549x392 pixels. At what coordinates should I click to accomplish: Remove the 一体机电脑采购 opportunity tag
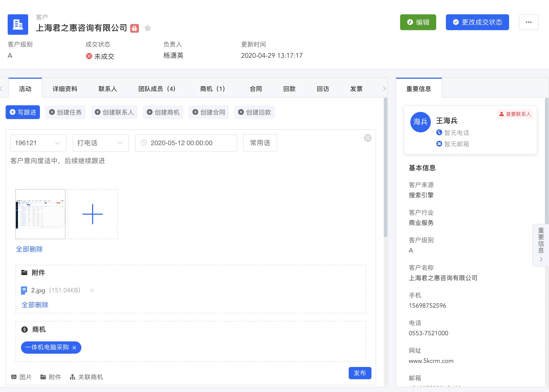74,348
